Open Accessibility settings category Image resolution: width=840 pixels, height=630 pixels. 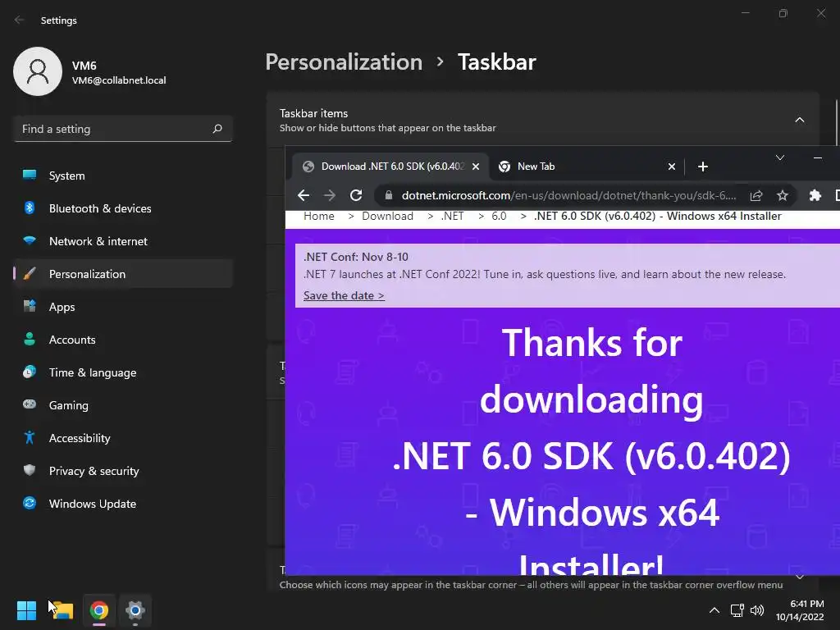click(123, 438)
